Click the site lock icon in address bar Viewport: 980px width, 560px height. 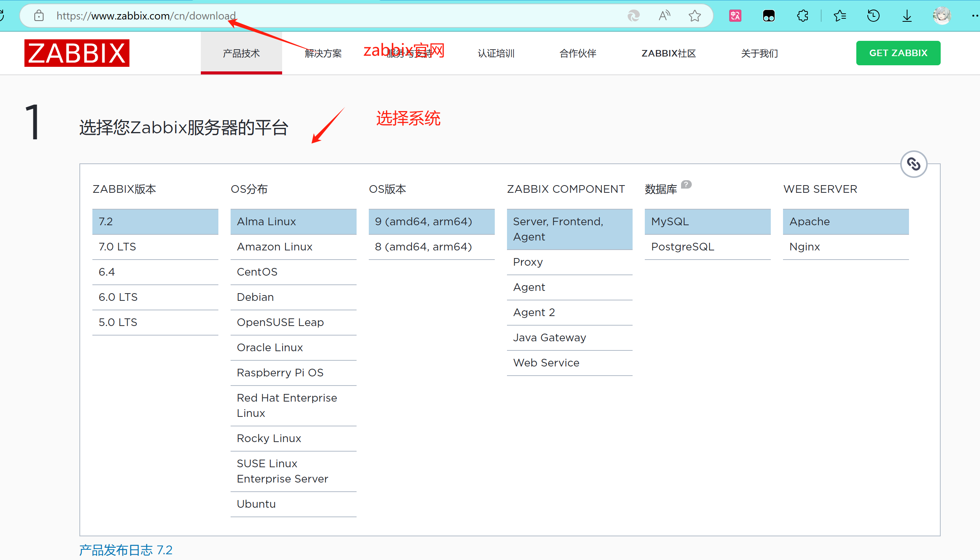point(39,16)
